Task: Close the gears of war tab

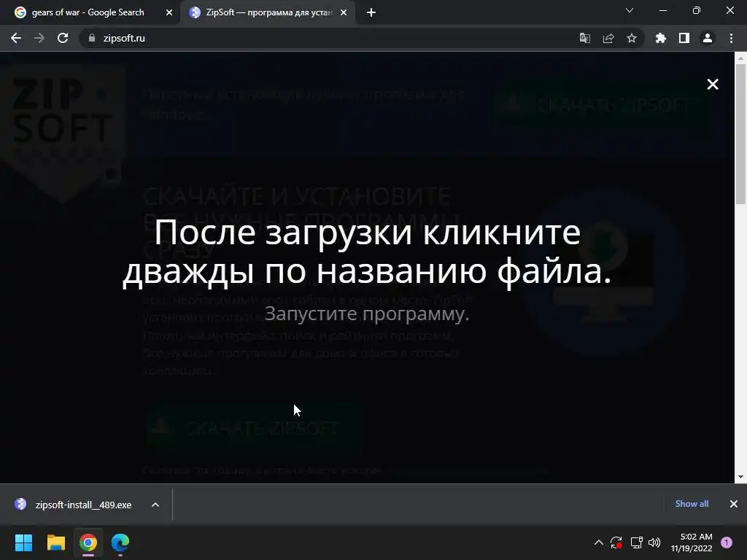Action: click(x=169, y=13)
